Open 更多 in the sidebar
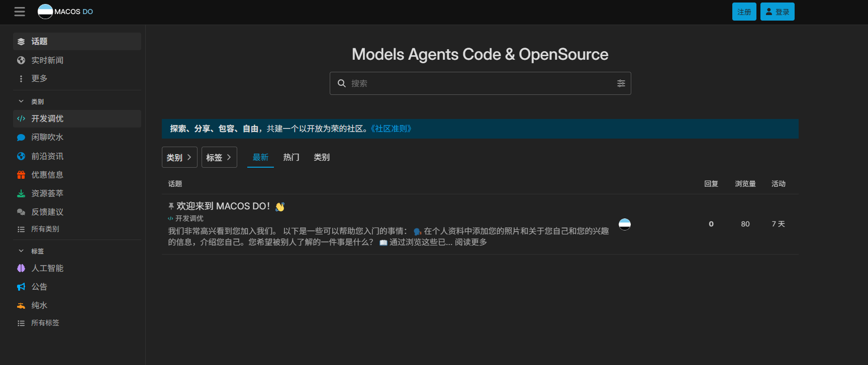 77,79
